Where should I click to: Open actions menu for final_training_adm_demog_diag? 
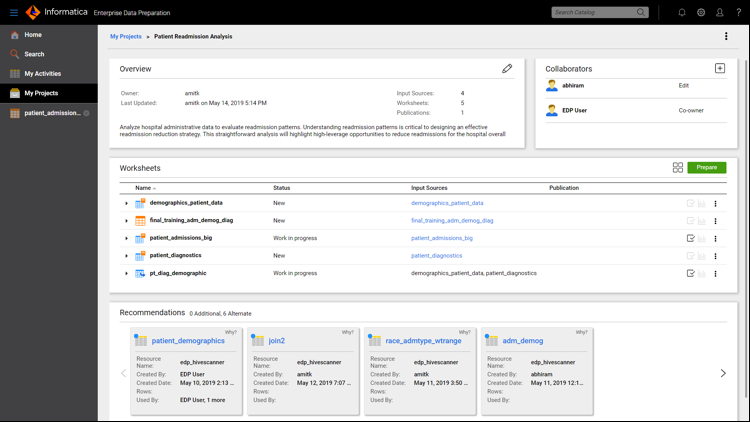coord(715,221)
